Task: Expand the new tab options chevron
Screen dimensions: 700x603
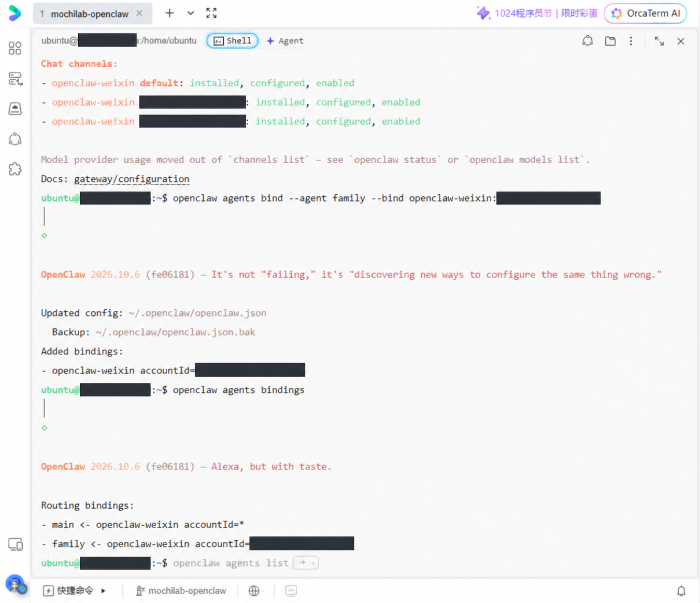Action: pyautogui.click(x=191, y=13)
